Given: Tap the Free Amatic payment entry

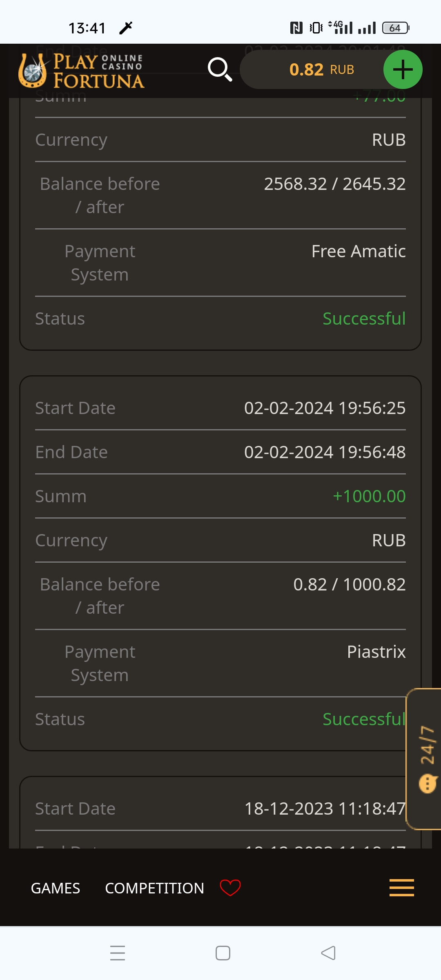Looking at the screenshot, I should [358, 251].
